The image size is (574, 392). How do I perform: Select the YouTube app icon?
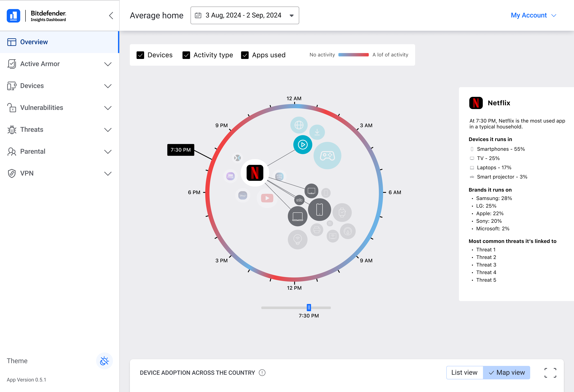tap(267, 198)
